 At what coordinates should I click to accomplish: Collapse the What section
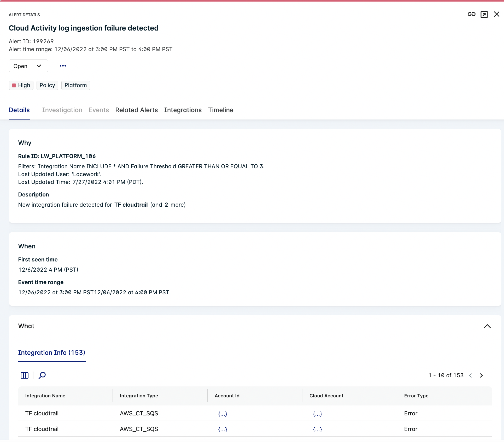coord(487,326)
